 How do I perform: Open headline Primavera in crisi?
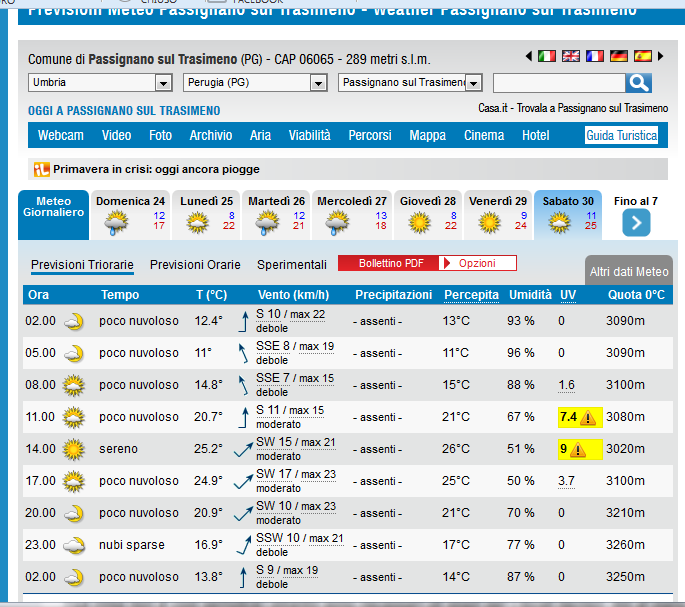[156, 169]
